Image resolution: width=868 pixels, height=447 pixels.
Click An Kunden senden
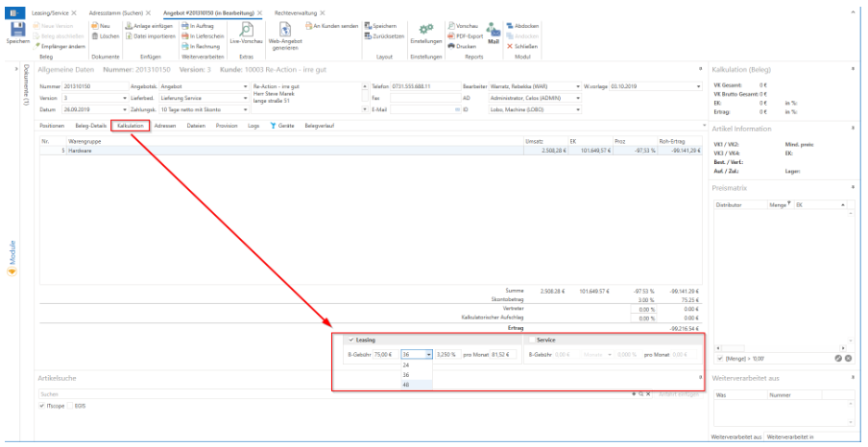point(336,25)
